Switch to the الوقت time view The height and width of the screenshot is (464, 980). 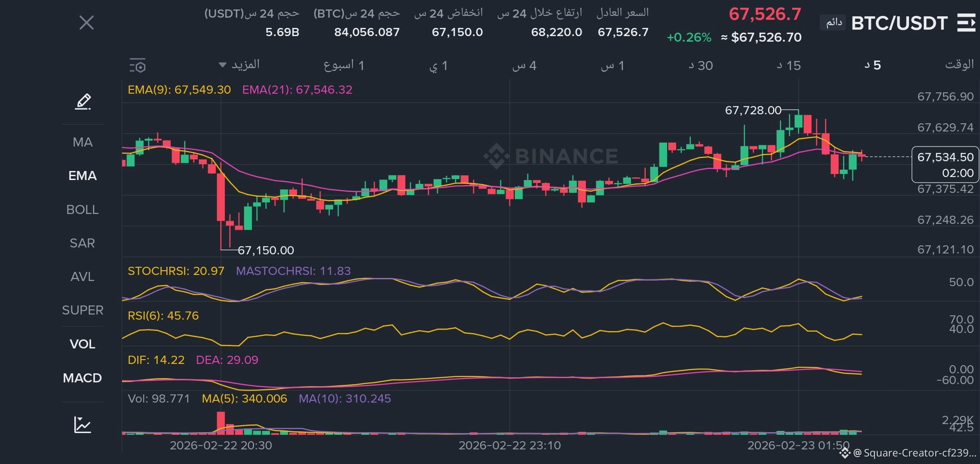pos(959,64)
